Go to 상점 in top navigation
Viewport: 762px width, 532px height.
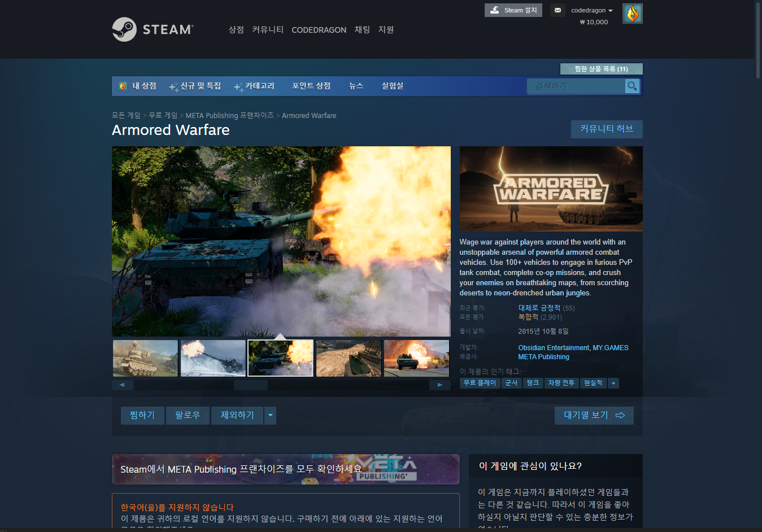(236, 29)
